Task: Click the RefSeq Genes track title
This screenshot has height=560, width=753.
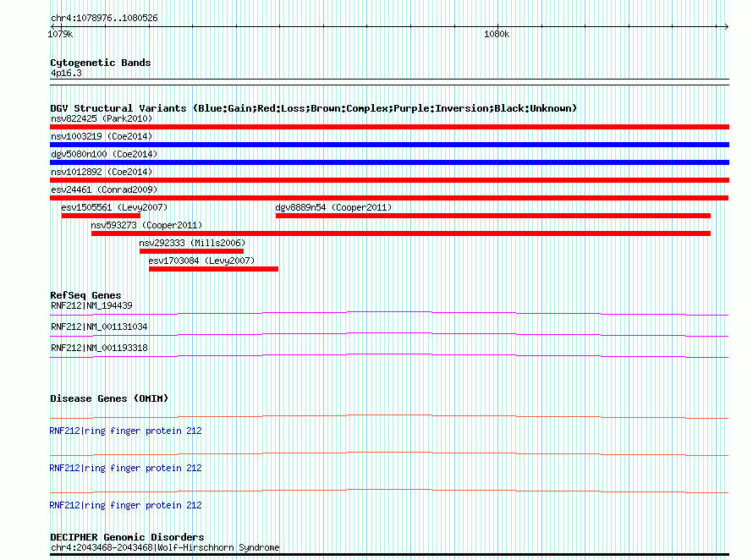Action: [85, 295]
